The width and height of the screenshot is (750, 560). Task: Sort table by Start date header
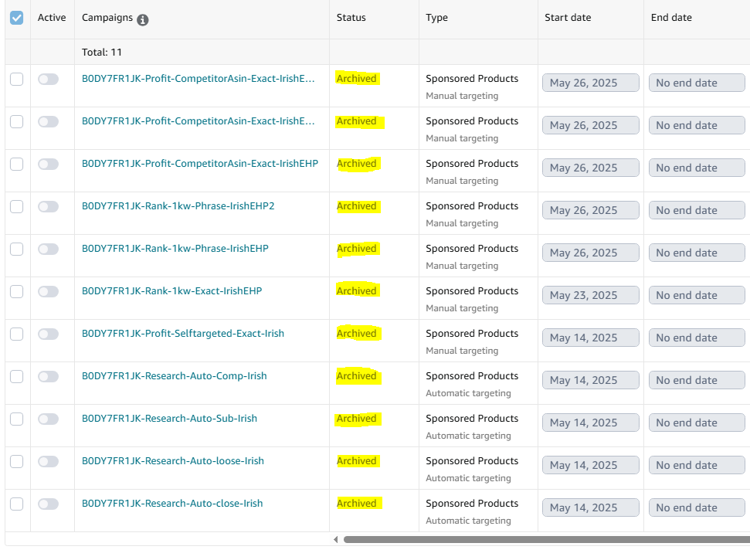pyautogui.click(x=570, y=18)
